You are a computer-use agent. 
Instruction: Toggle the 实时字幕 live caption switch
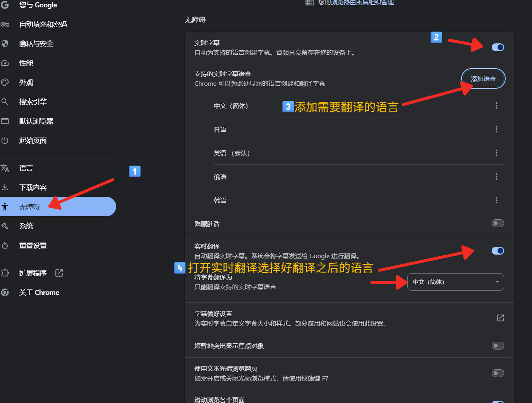click(x=498, y=47)
